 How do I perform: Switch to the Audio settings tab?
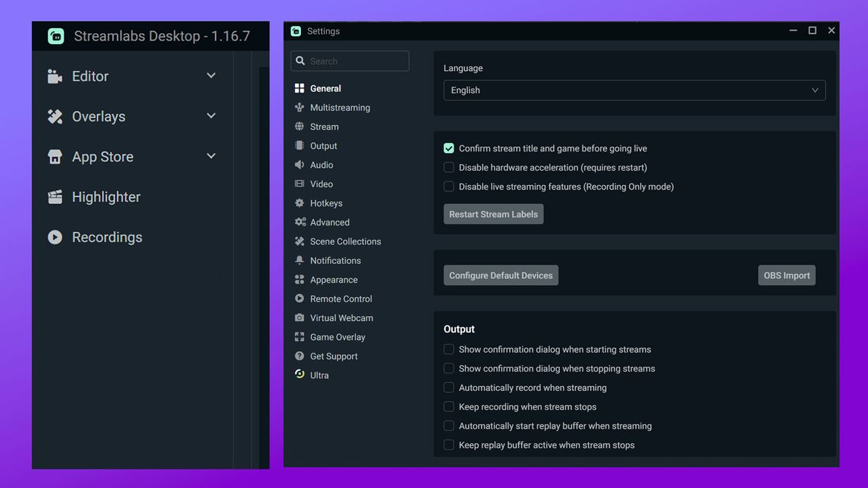(x=321, y=165)
